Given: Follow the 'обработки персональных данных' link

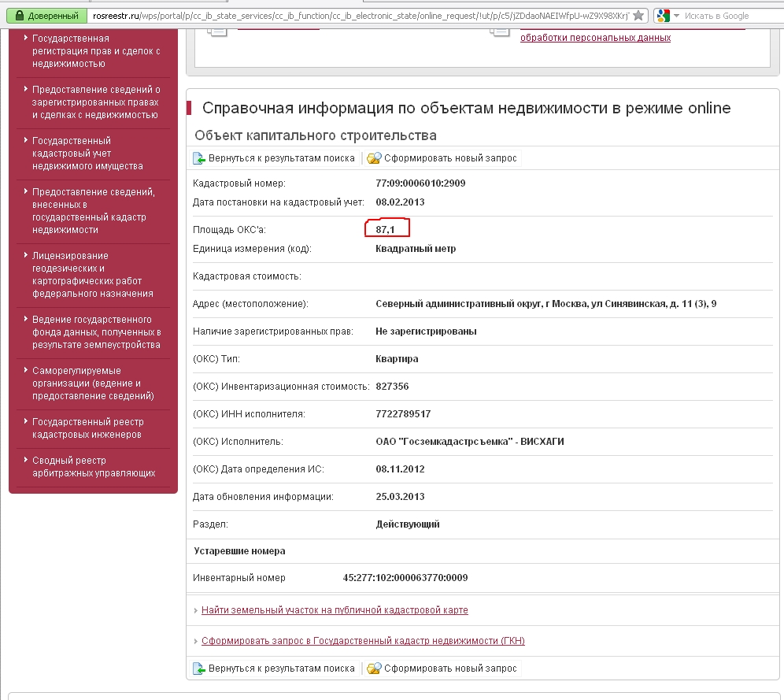Looking at the screenshot, I should click(595, 38).
